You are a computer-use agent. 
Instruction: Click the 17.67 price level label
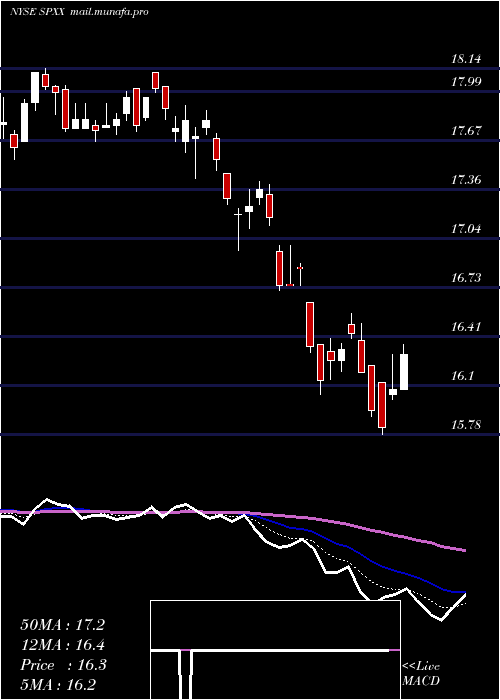point(466,131)
